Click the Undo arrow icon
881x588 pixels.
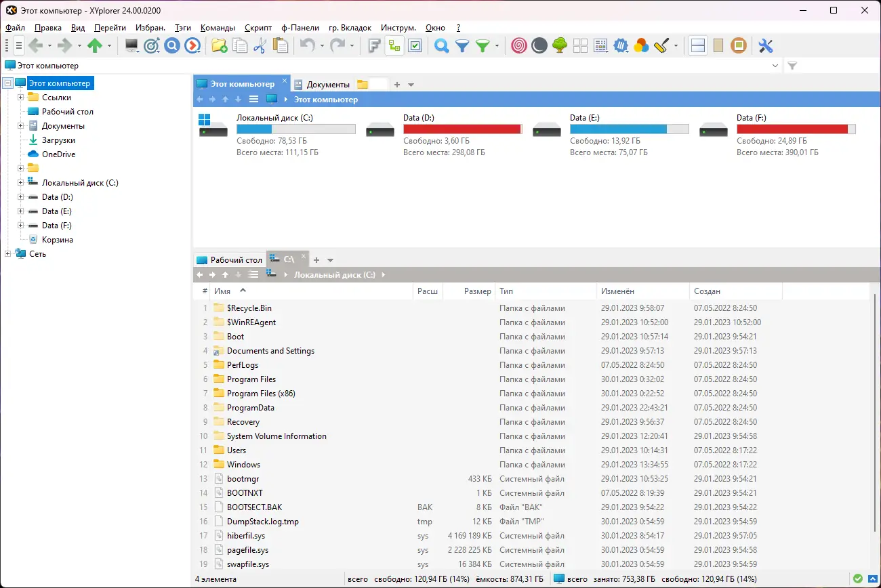pos(307,46)
